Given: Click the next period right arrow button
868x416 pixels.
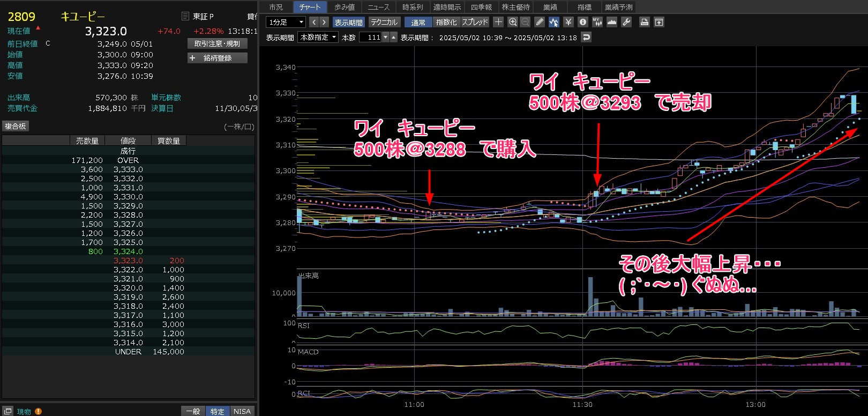Looking at the screenshot, I should pyautogui.click(x=324, y=22).
